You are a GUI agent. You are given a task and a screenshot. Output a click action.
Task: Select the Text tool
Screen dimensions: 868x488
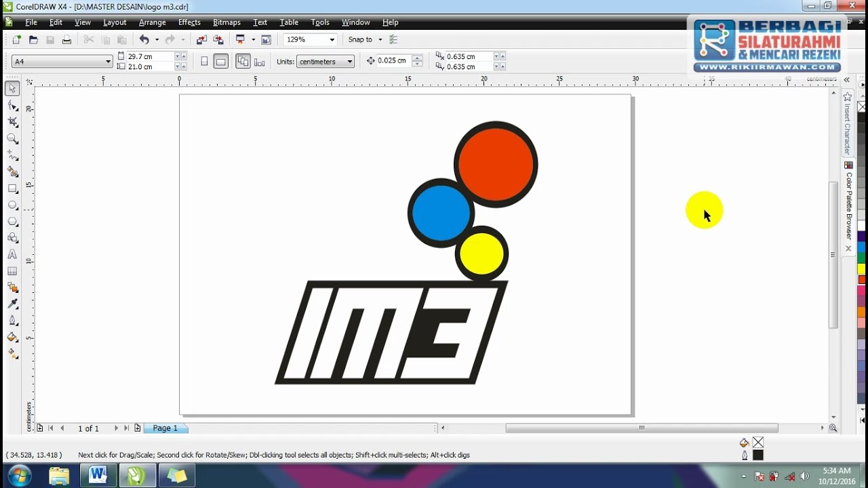coord(12,255)
